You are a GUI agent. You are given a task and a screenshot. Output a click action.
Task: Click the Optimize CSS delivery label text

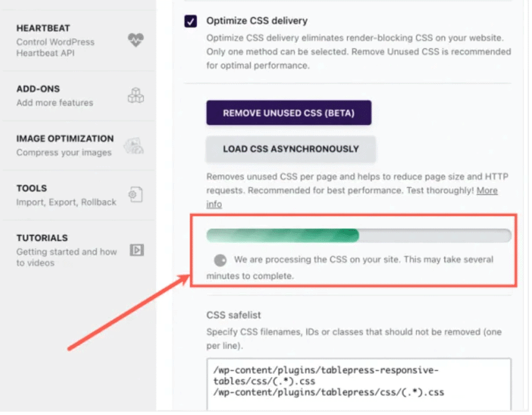coord(257,21)
